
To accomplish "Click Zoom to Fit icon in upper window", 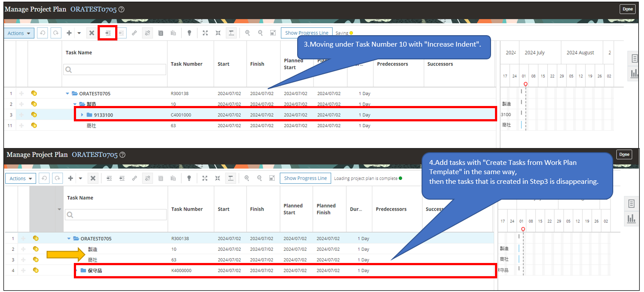I will (x=273, y=33).
